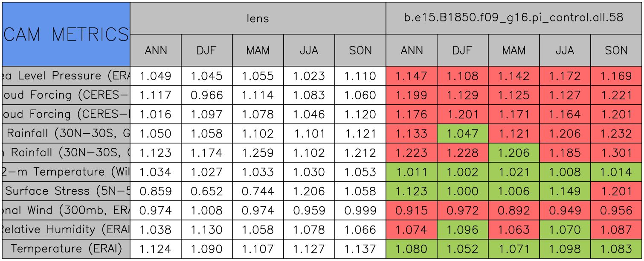644x261 pixels.
Task: Click the red cell with value 1.301
Action: pos(616,153)
